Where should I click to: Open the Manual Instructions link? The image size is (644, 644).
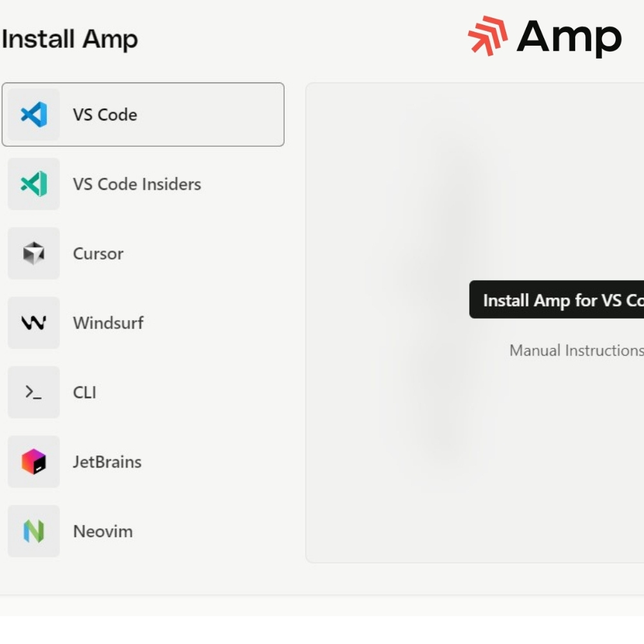576,350
